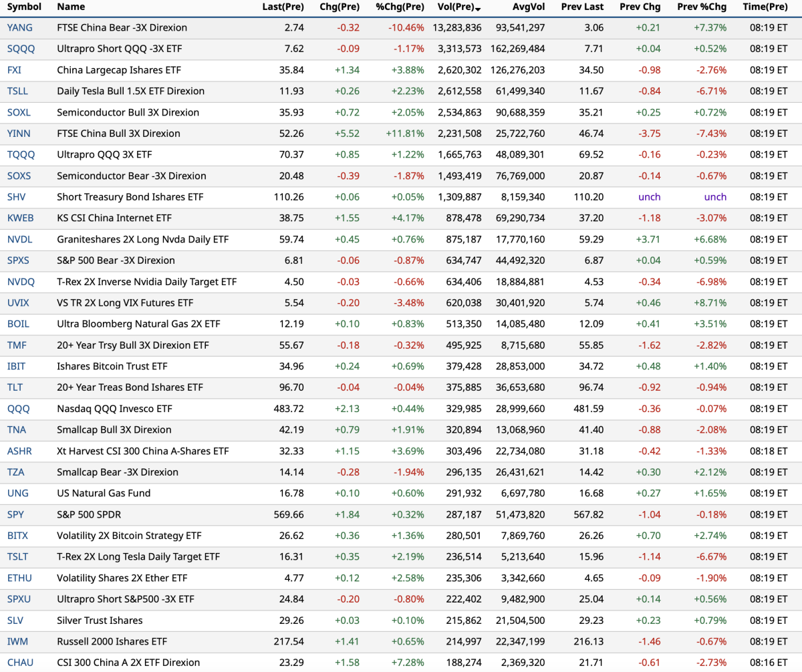Open the SPY ticker link
802x672 pixels.
click(x=15, y=514)
